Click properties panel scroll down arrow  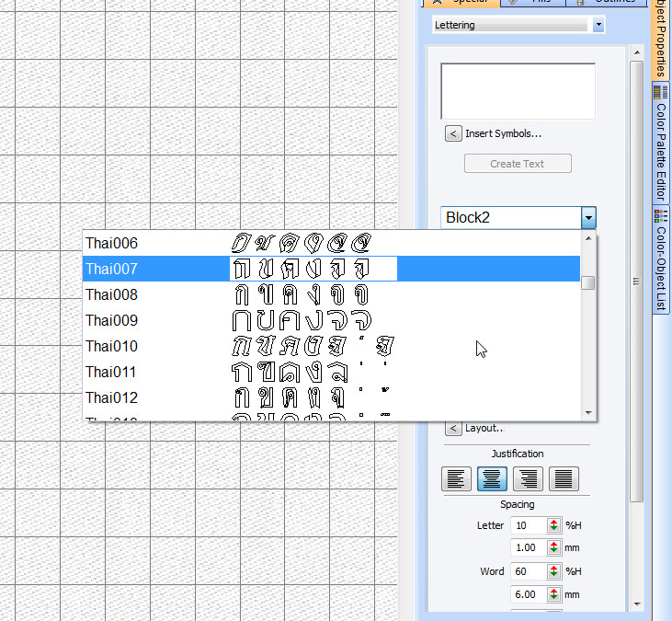click(x=637, y=604)
